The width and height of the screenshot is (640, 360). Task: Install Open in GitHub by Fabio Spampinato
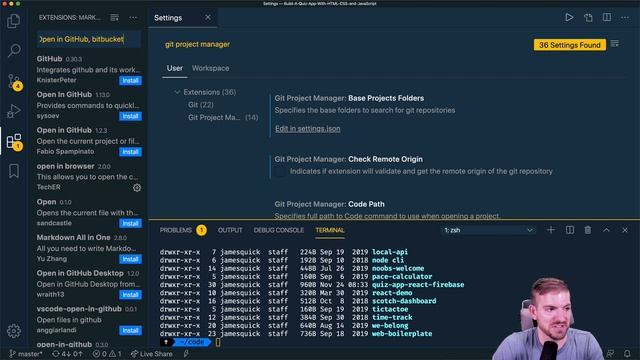(x=130, y=152)
